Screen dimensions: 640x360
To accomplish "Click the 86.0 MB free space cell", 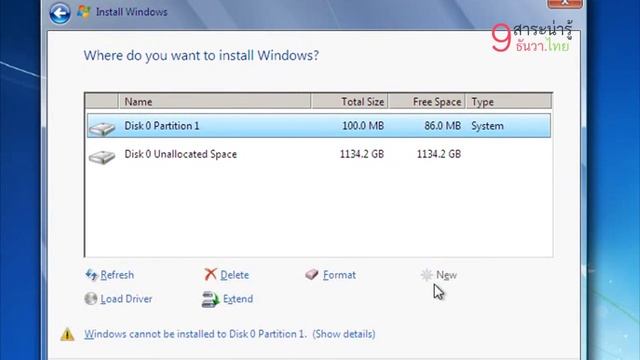I will 442,126.
